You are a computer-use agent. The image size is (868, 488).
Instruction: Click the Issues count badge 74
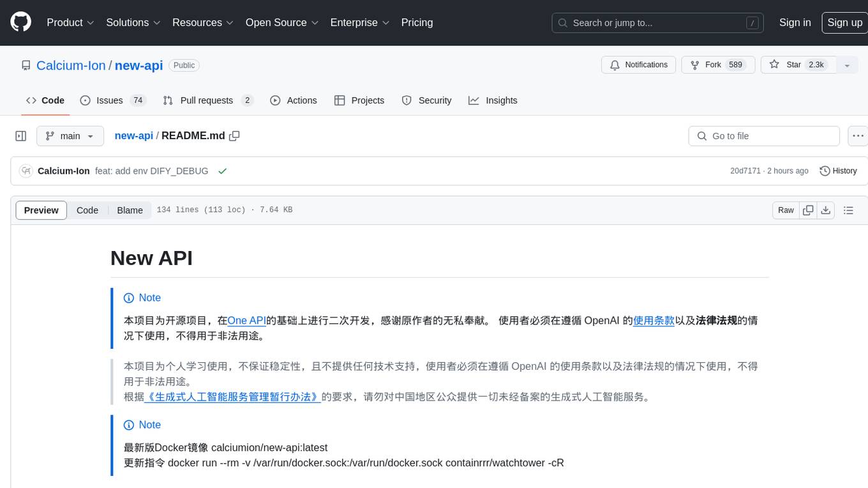[x=137, y=100]
